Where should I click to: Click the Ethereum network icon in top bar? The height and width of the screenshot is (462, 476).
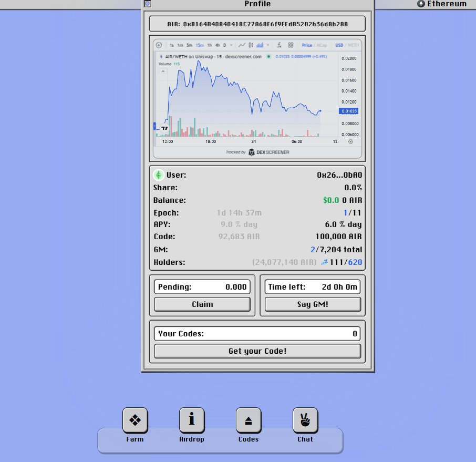[x=421, y=4]
